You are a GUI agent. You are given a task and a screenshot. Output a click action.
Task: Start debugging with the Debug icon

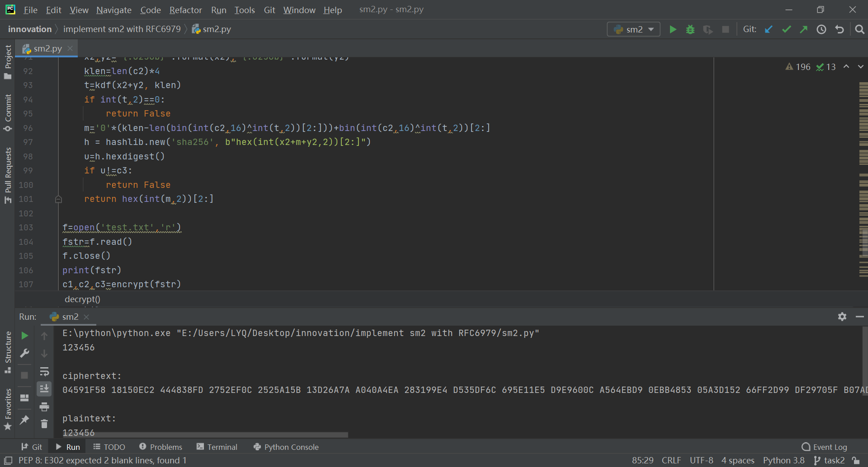coord(690,29)
